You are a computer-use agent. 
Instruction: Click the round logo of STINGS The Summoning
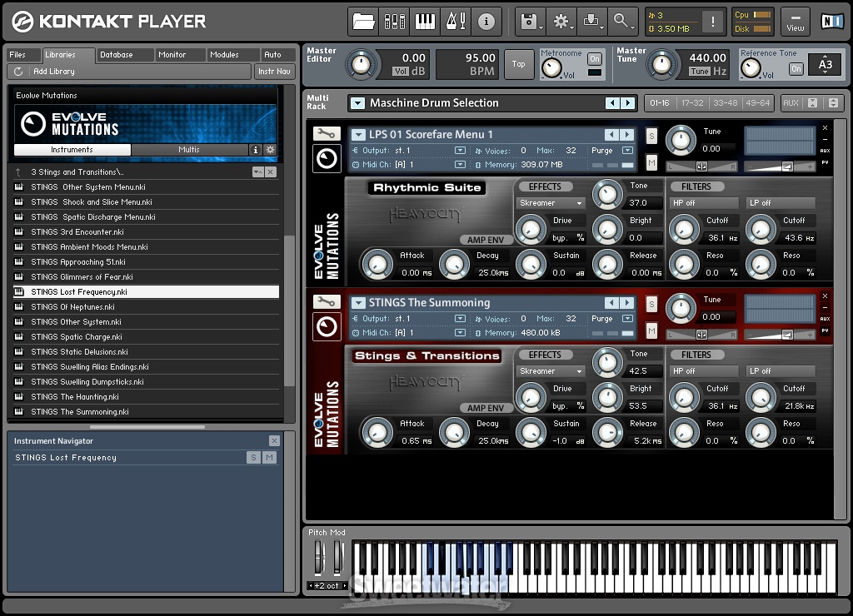click(x=327, y=327)
